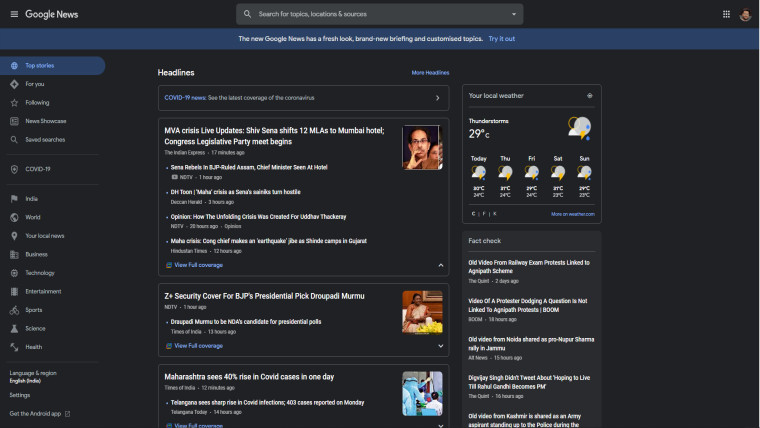Collapse the MVA crisis story card
Viewport: 760px width, 428px height.
[441, 265]
